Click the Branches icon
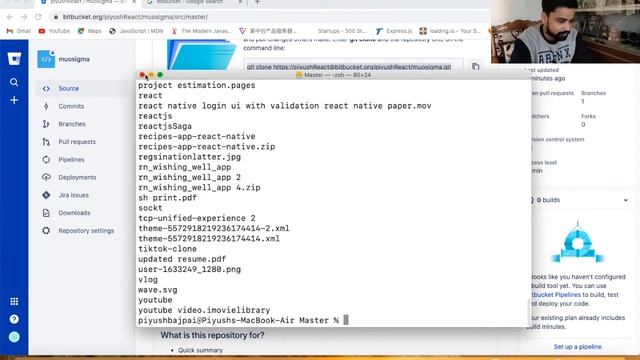The width and height of the screenshot is (640, 360). click(46, 124)
